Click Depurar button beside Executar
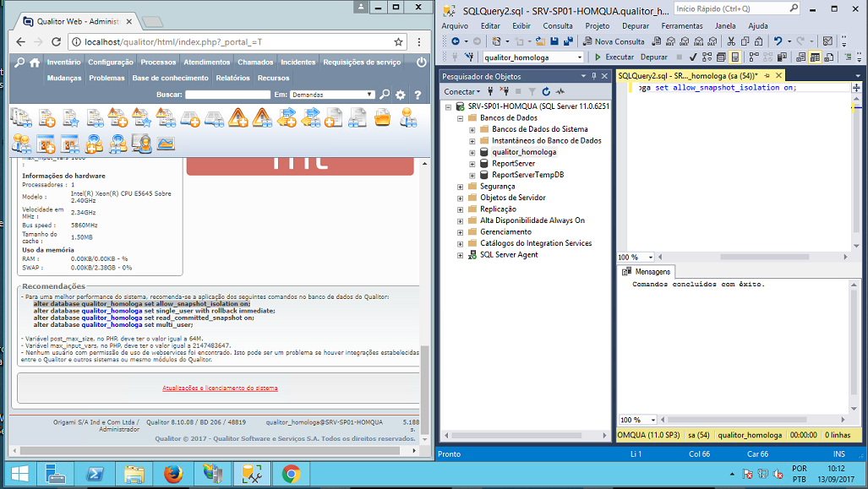 tap(654, 57)
